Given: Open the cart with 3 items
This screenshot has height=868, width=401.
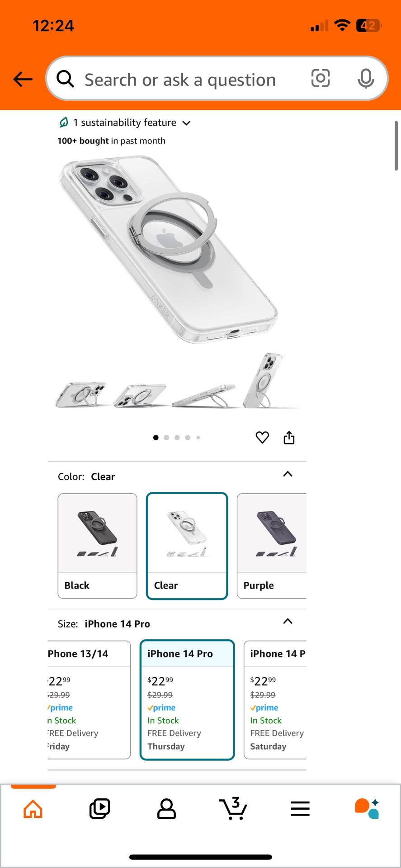Looking at the screenshot, I should coord(233,808).
